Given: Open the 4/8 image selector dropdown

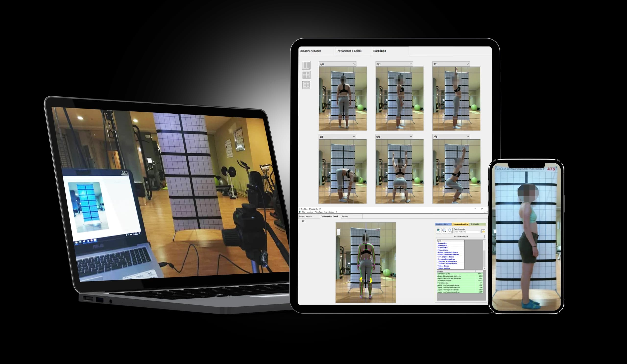Looking at the screenshot, I should click(x=468, y=64).
